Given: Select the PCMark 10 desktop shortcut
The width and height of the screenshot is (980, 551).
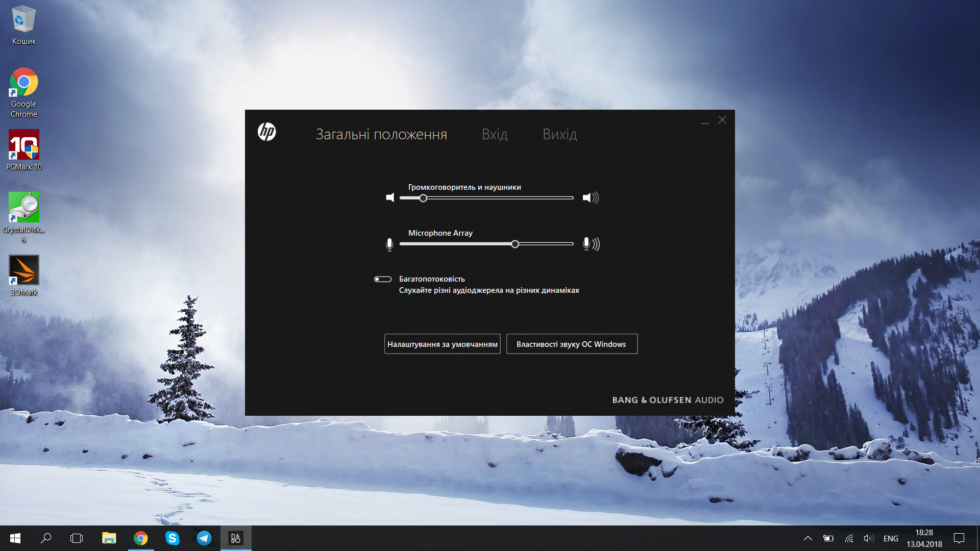Looking at the screenshot, I should (24, 150).
